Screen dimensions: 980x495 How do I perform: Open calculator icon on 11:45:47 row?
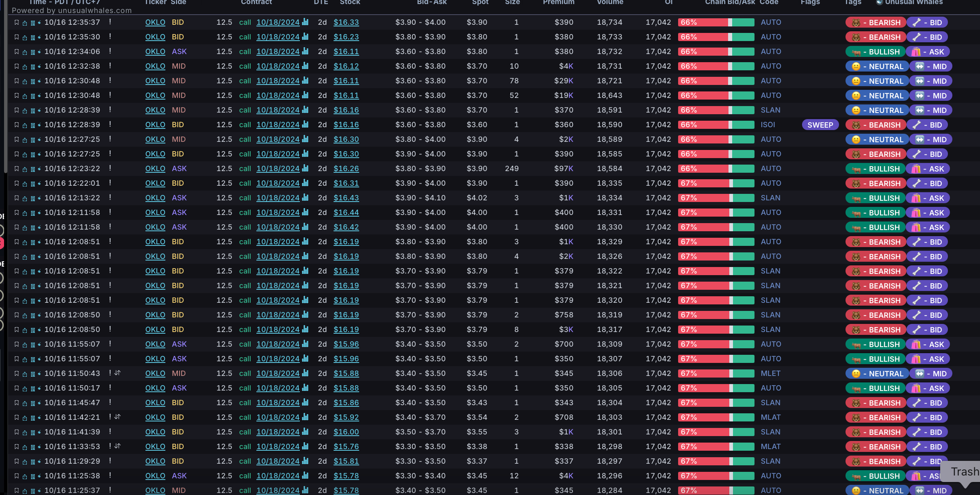(x=33, y=403)
